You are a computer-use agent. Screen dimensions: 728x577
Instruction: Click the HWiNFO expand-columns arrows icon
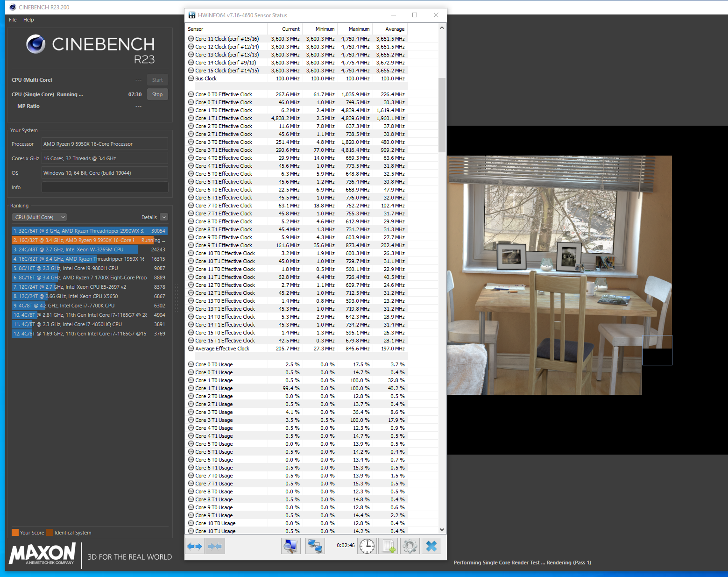[x=195, y=546]
